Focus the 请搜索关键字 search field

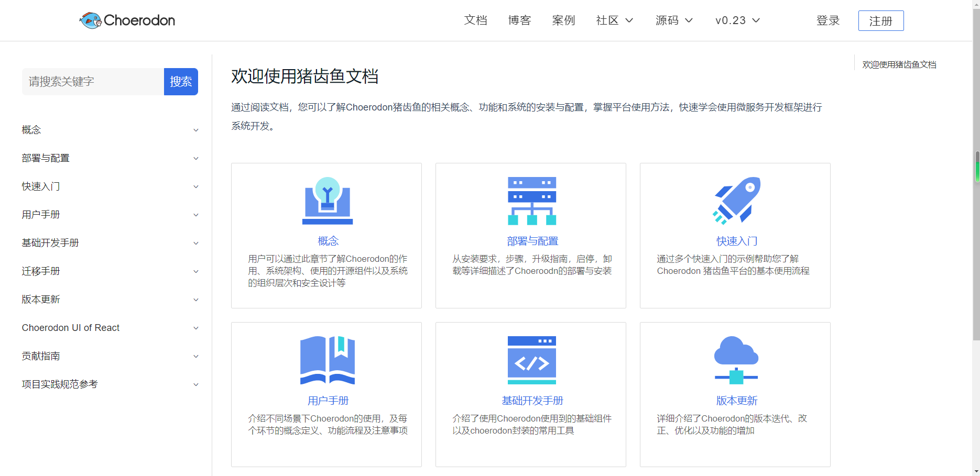pos(93,82)
